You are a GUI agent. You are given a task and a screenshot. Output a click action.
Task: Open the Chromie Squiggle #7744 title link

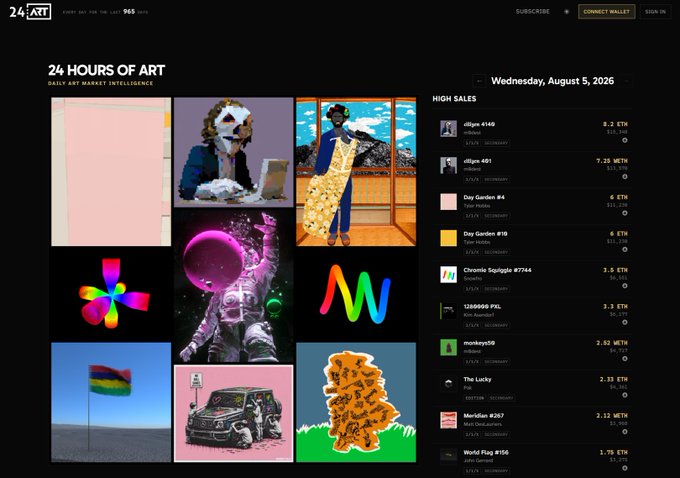[x=497, y=270]
